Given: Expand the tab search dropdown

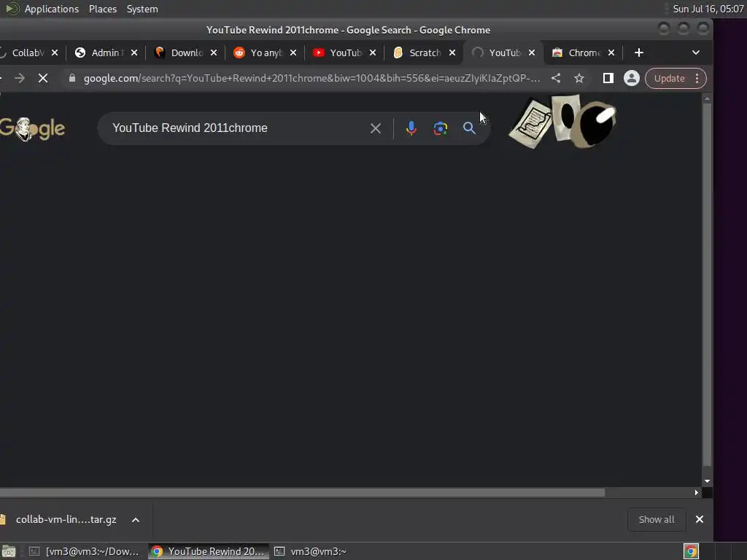Looking at the screenshot, I should pyautogui.click(x=695, y=52).
